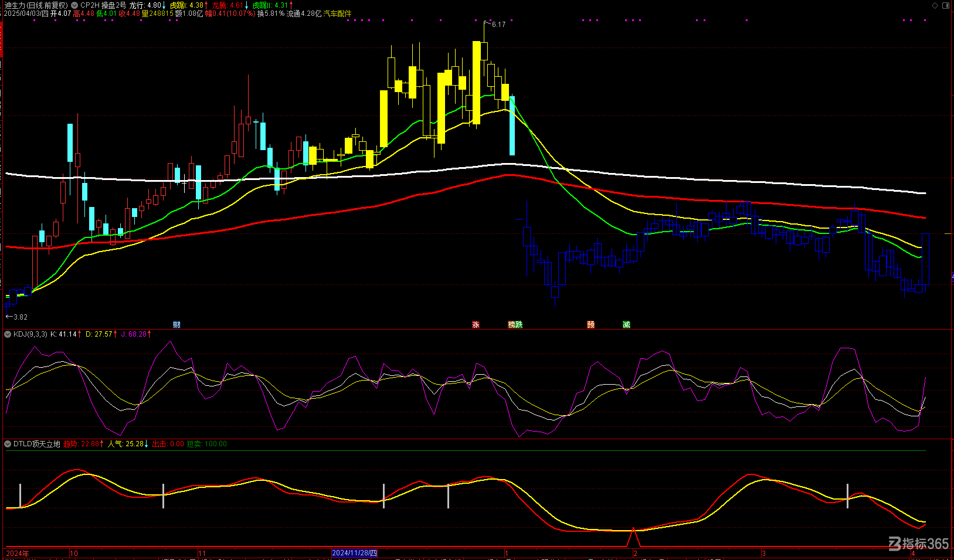Click the 6.17 high price label
This screenshot has width=954, height=560.
pyautogui.click(x=498, y=25)
